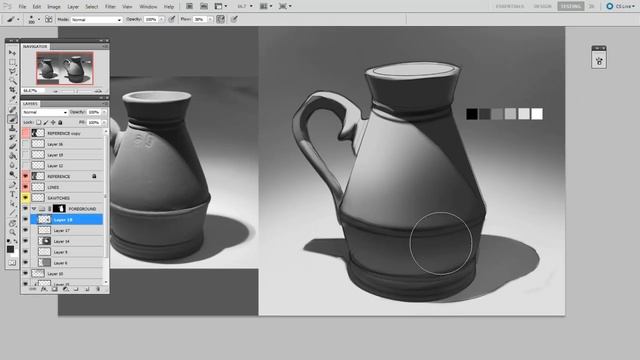This screenshot has height=360, width=640.
Task: Select the Paint Bucket tool
Action: click(12, 156)
